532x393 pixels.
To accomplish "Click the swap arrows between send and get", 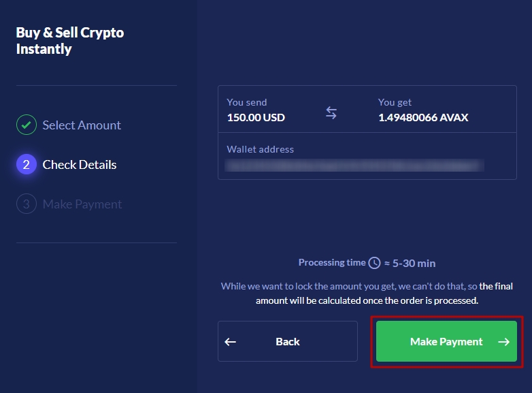I will [331, 113].
